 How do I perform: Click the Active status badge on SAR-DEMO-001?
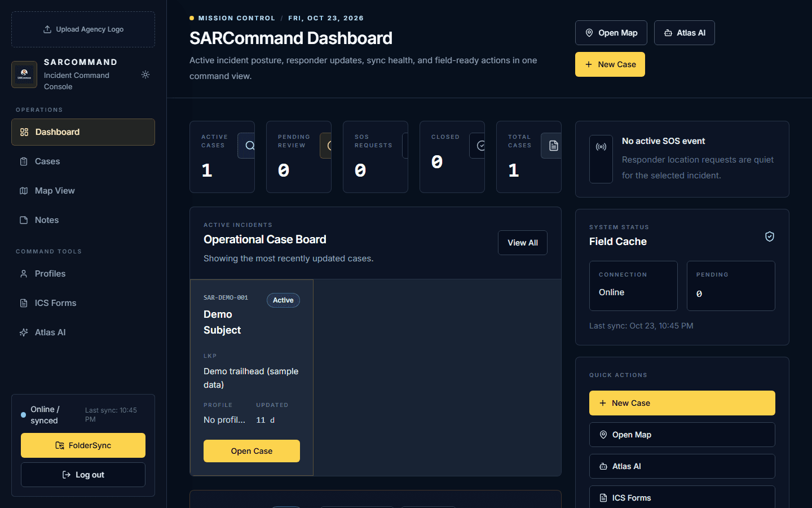(x=283, y=300)
